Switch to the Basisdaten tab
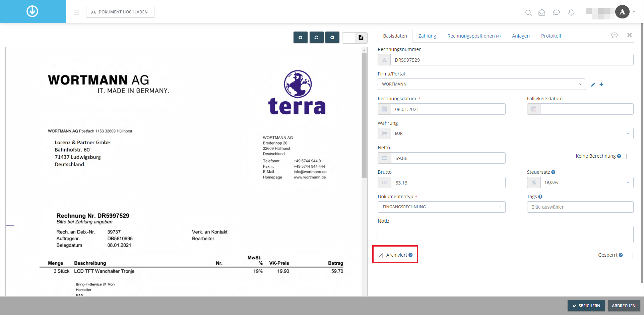644x315 pixels. 395,36
